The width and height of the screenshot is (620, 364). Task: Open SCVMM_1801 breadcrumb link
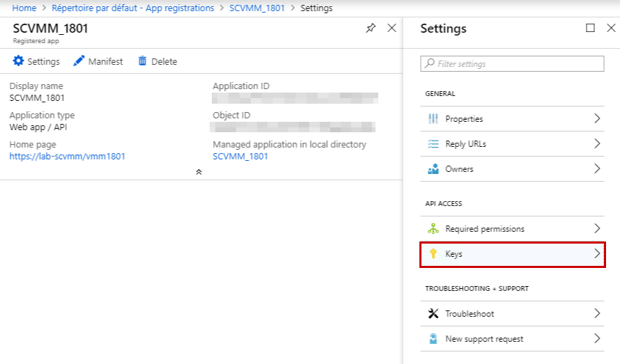tap(257, 8)
